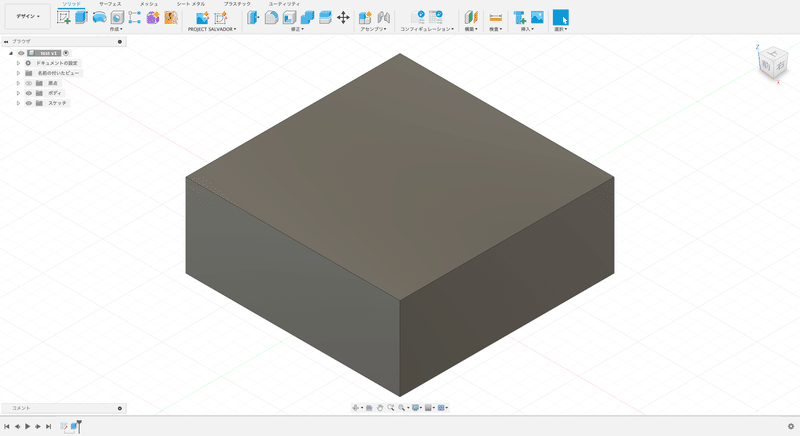The height and width of the screenshot is (436, 800).
Task: Switch to the ユーティリティ tab
Action: [285, 4]
